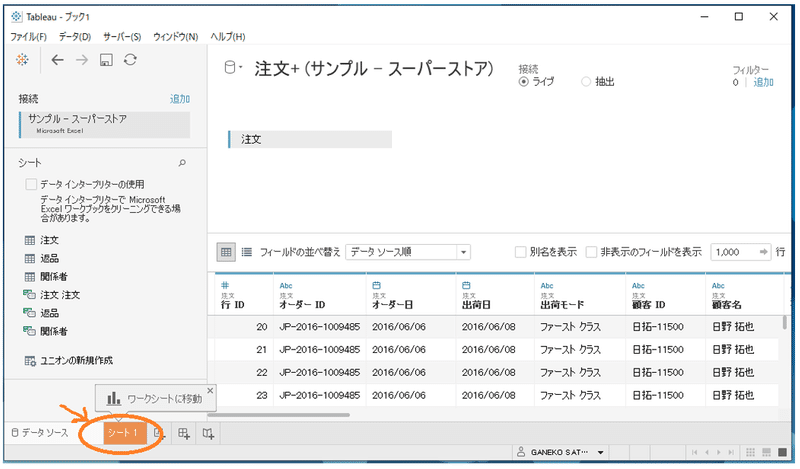This screenshot has width=800, height=469.
Task: Click the ワークシートに移動 tooltip button
Action: pyautogui.click(x=155, y=399)
